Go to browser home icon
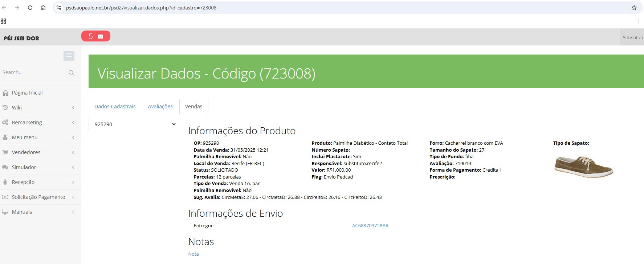The image size is (644, 264). pyautogui.click(x=43, y=8)
